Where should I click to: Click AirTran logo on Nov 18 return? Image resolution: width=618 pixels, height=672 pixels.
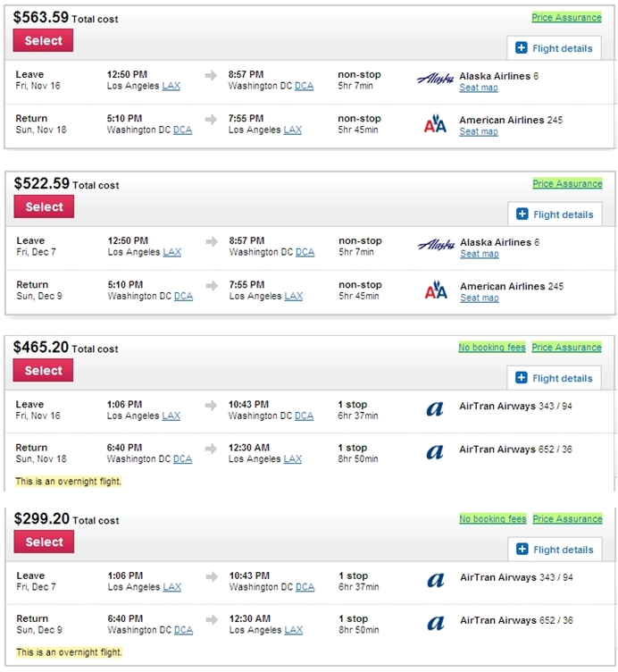pos(435,451)
